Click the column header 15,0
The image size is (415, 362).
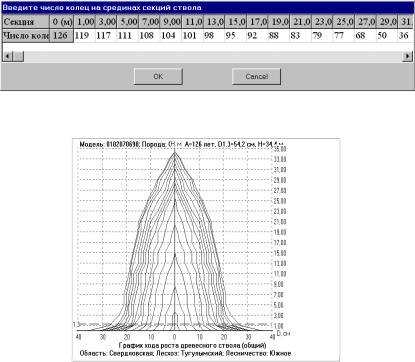pyautogui.click(x=236, y=22)
